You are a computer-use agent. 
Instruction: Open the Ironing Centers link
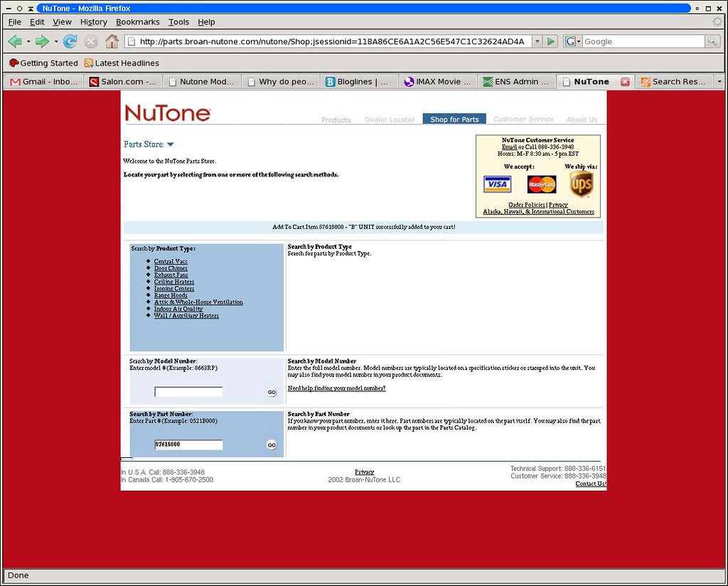pos(174,288)
